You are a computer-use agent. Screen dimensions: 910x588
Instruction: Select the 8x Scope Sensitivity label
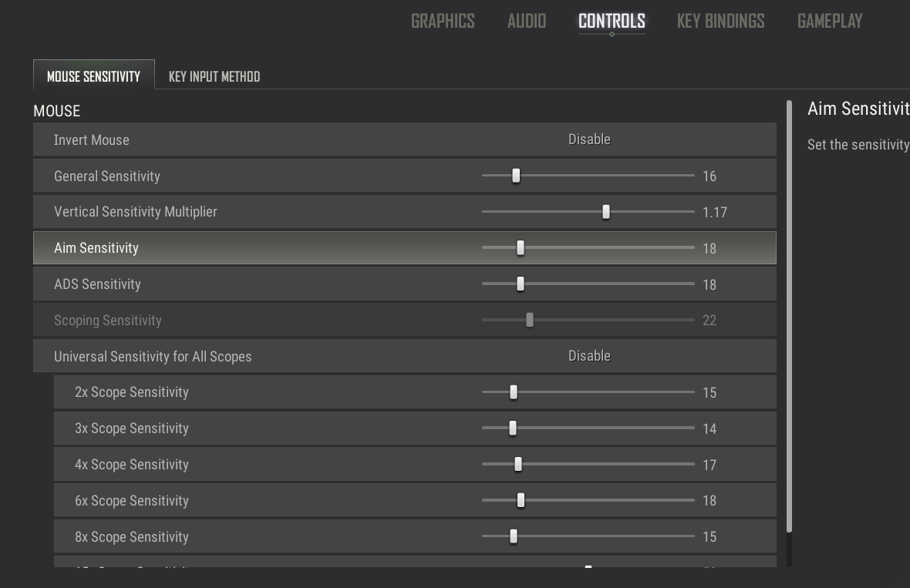pyautogui.click(x=132, y=537)
